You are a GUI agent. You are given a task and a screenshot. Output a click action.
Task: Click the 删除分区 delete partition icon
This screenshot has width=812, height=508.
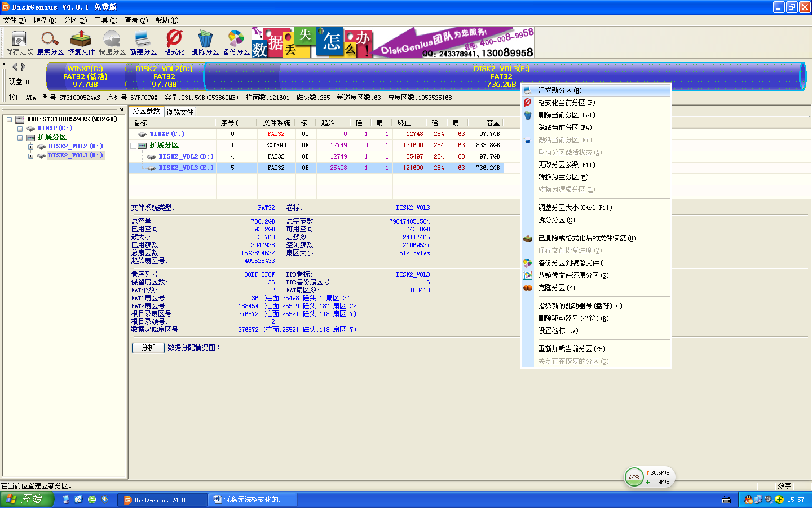(205, 42)
